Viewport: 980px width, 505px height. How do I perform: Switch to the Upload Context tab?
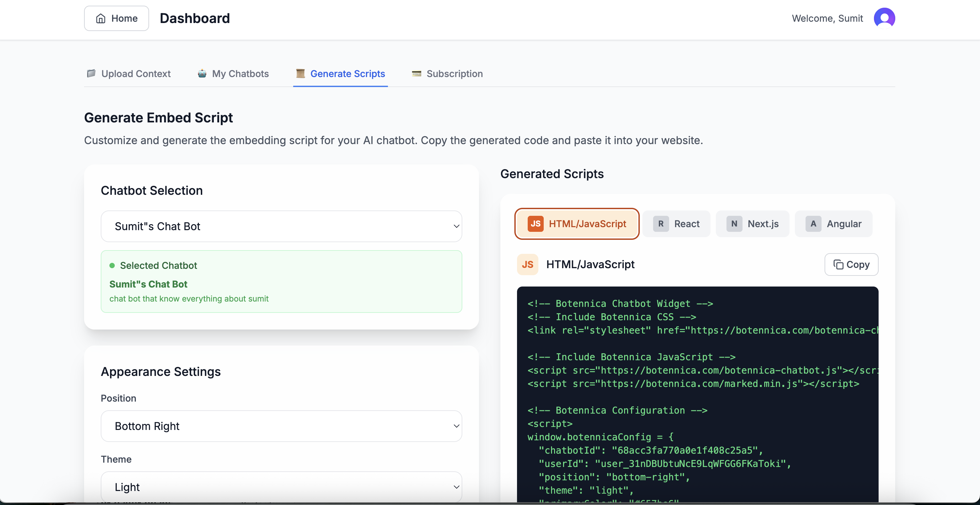pyautogui.click(x=128, y=73)
